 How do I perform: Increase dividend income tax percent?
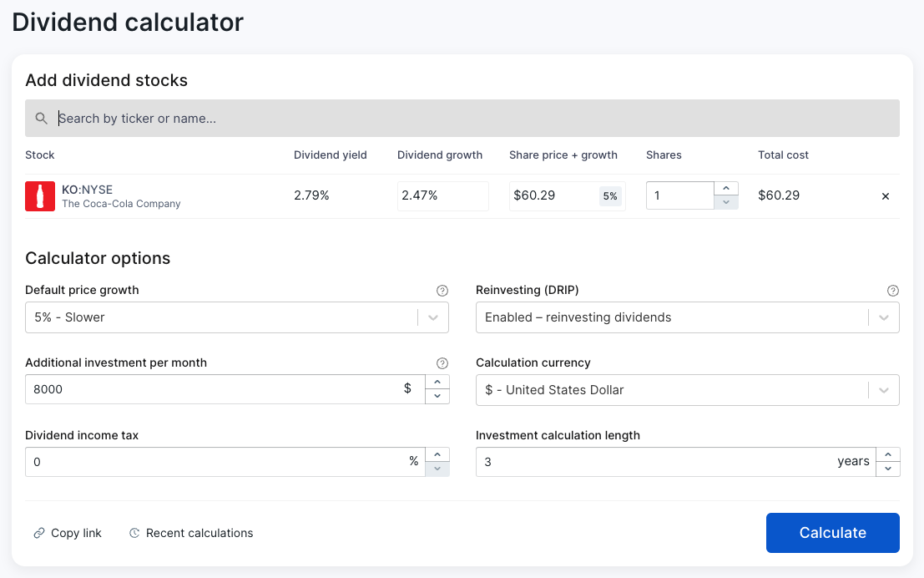[x=437, y=455]
